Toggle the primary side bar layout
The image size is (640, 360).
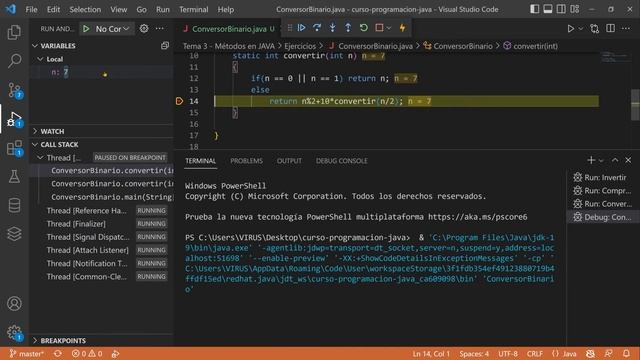click(x=534, y=9)
